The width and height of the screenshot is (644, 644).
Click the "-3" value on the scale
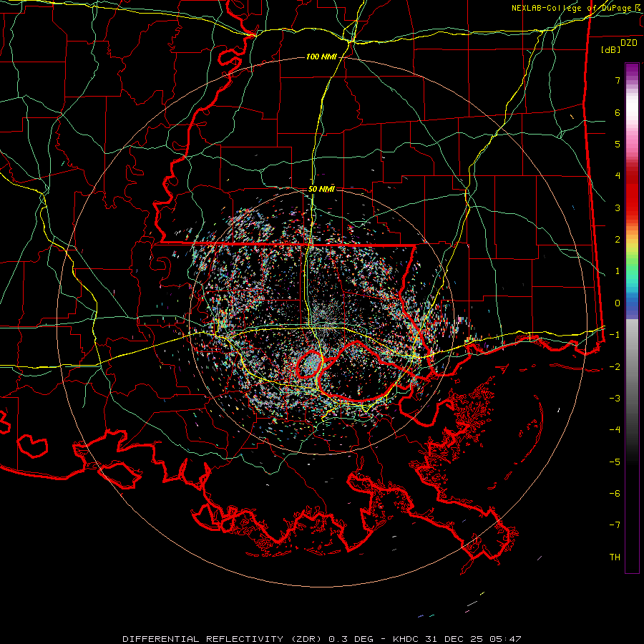[x=615, y=398]
